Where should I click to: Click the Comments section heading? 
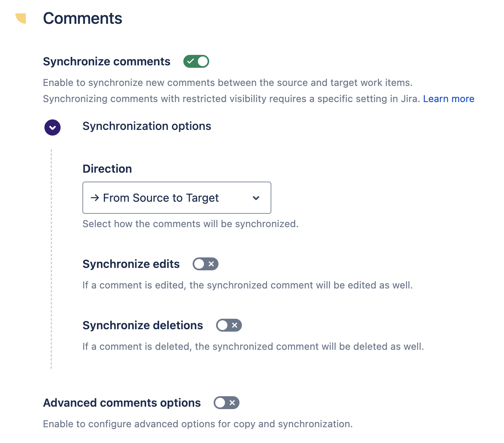pyautogui.click(x=83, y=19)
